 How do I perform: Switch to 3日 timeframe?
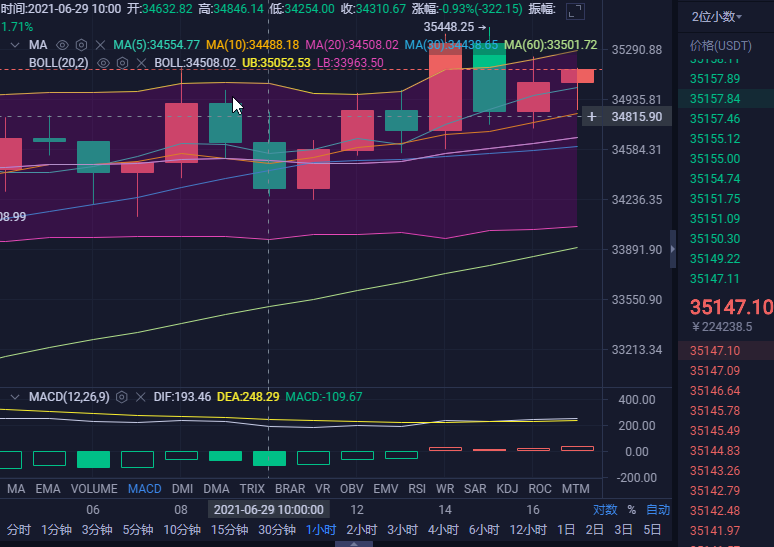(x=623, y=530)
